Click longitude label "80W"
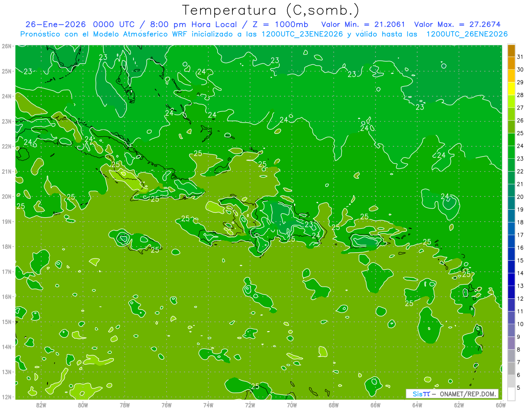Viewport: 532px width, 411px height. pos(82,405)
